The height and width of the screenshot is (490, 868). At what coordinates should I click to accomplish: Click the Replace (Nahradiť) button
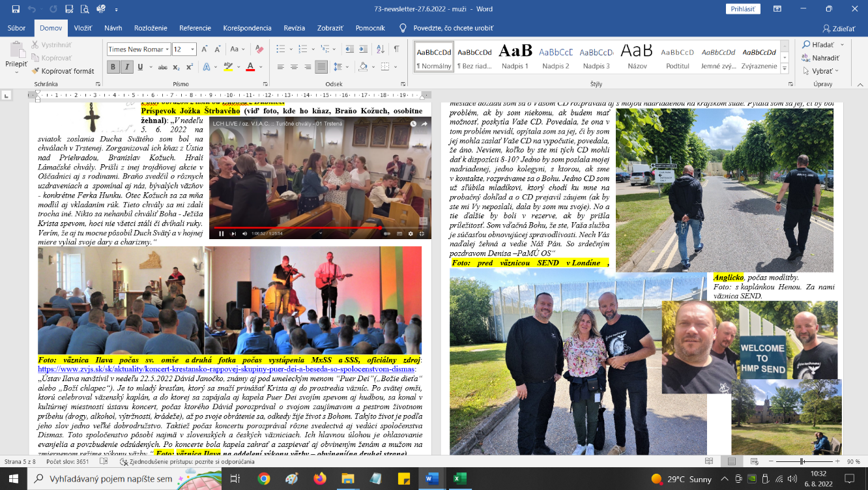click(x=821, y=58)
